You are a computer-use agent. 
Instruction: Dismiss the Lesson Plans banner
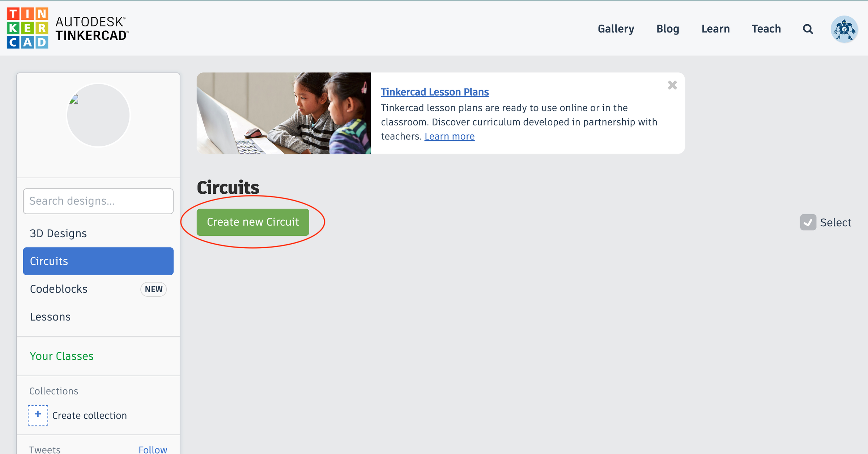(672, 85)
